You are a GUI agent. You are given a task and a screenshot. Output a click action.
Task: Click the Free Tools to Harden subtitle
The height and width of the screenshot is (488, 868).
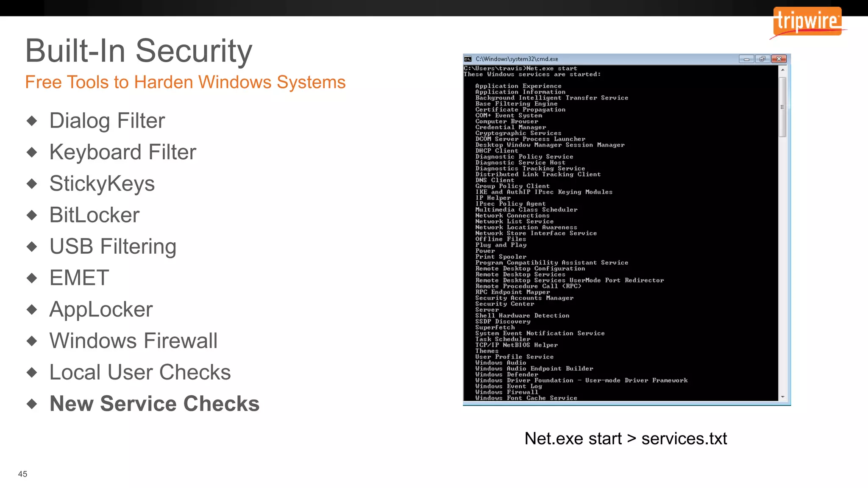click(185, 82)
